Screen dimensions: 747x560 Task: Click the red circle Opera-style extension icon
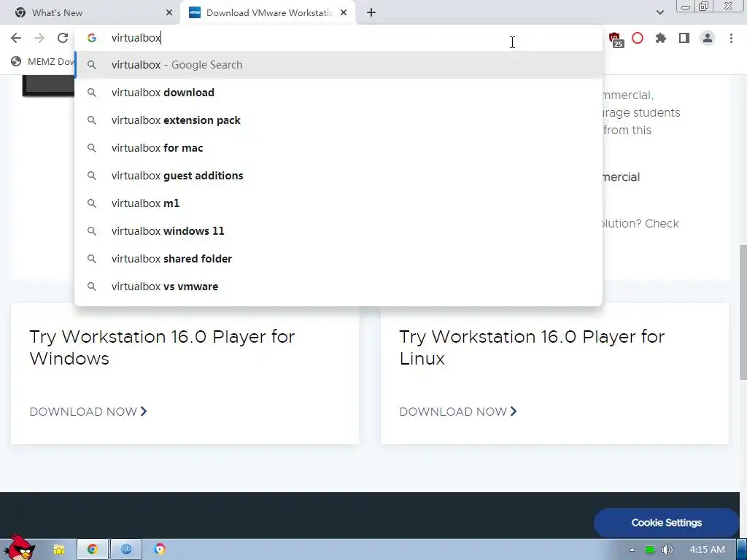[x=638, y=38]
